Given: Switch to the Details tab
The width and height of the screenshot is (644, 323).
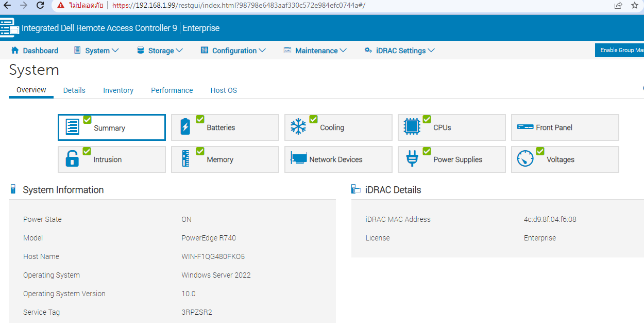Looking at the screenshot, I should (x=74, y=90).
